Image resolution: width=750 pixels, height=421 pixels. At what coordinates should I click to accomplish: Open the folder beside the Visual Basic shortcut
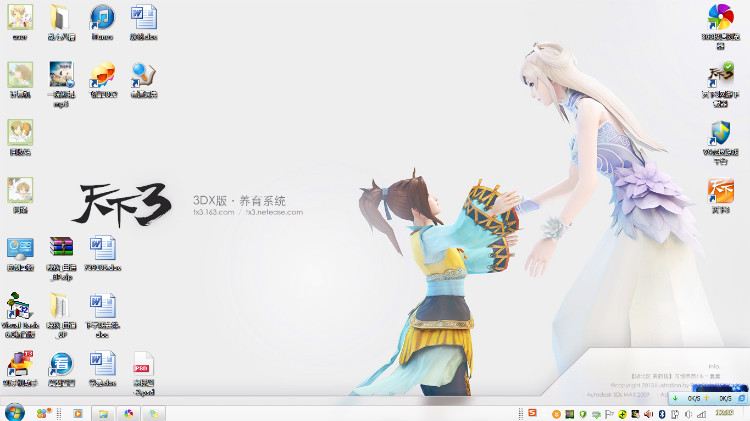(x=61, y=315)
